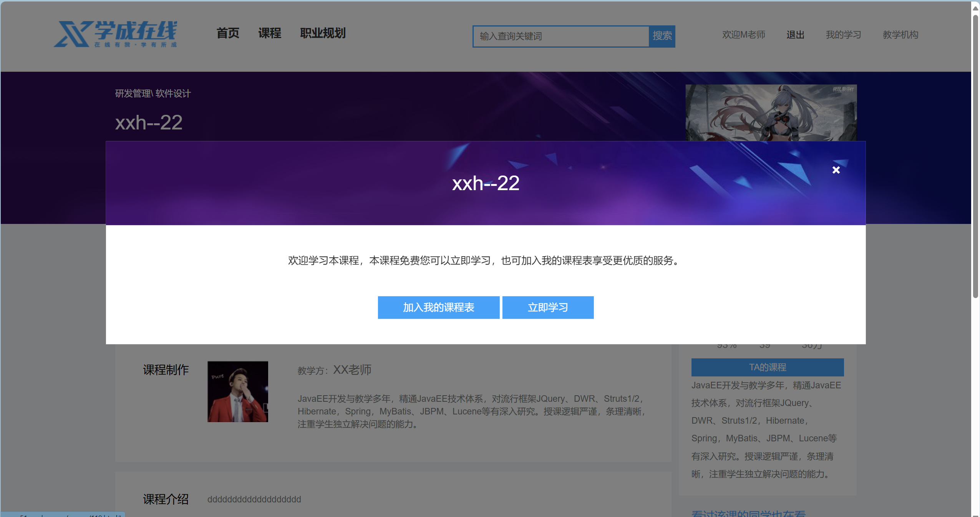The image size is (980, 517).
Task: Click the XX老师 teacher photo
Action: point(237,391)
